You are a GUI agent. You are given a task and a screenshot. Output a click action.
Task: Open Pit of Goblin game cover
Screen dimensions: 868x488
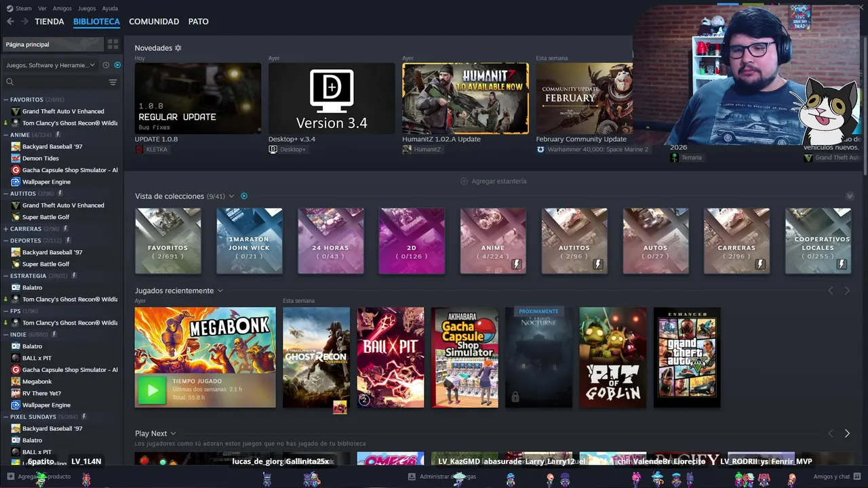(x=613, y=358)
